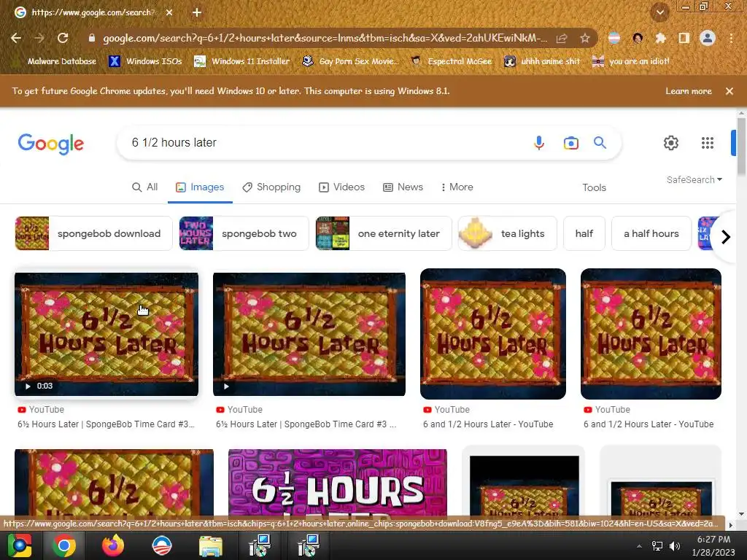Click the magnifier search button
747x560 pixels.
pos(600,142)
